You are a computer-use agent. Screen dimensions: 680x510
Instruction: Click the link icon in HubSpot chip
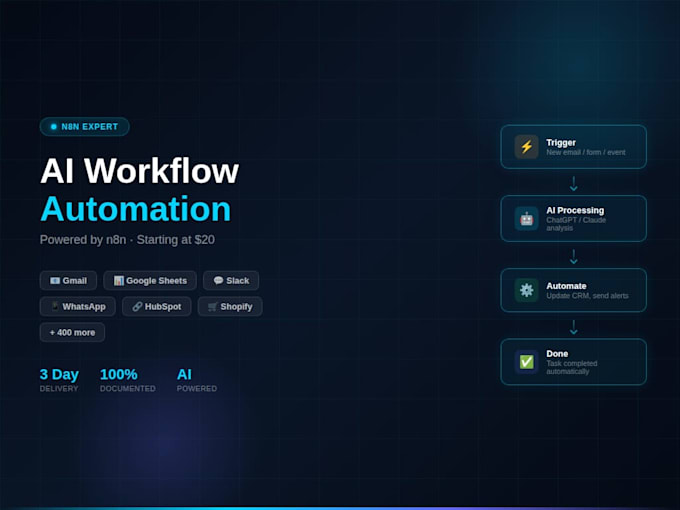point(137,306)
